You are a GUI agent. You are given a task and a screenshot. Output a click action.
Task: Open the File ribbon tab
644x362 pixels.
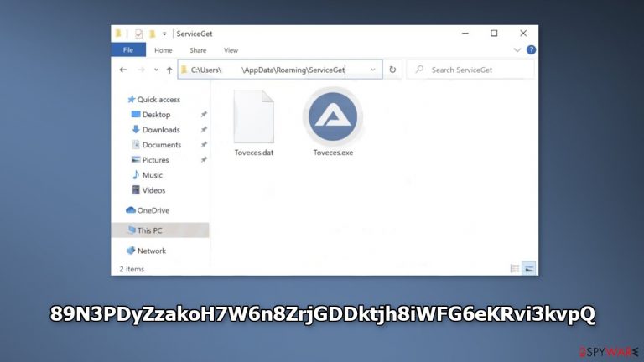coord(128,50)
